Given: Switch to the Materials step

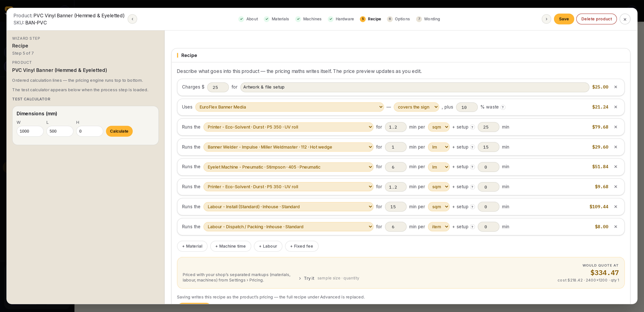Looking at the screenshot, I should coord(276,19).
